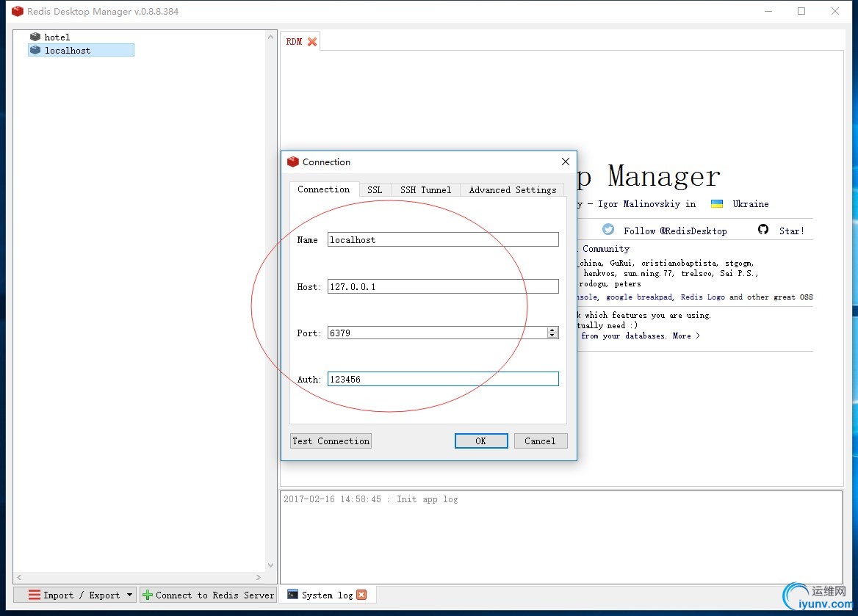Click the 'Init app log' entry in the log
Image resolution: width=858 pixels, height=616 pixels.
click(x=428, y=499)
